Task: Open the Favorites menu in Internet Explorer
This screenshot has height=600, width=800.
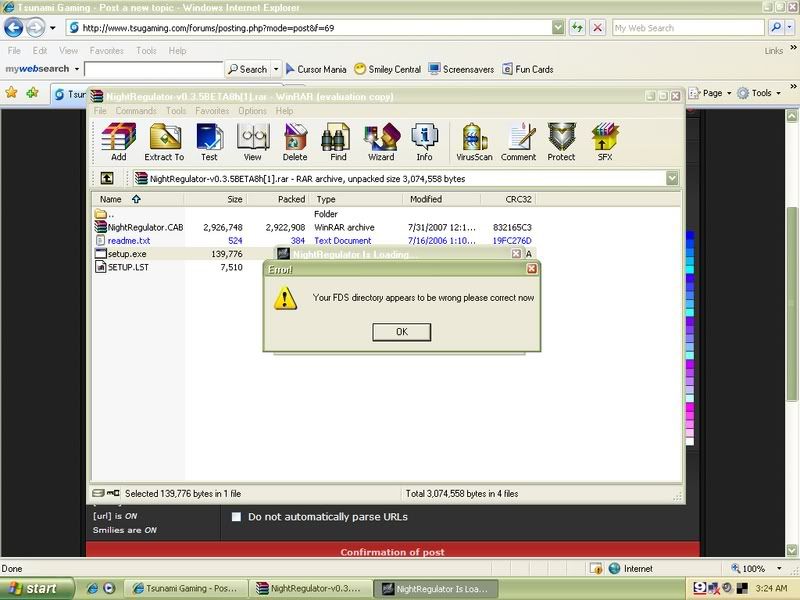Action: click(x=107, y=50)
